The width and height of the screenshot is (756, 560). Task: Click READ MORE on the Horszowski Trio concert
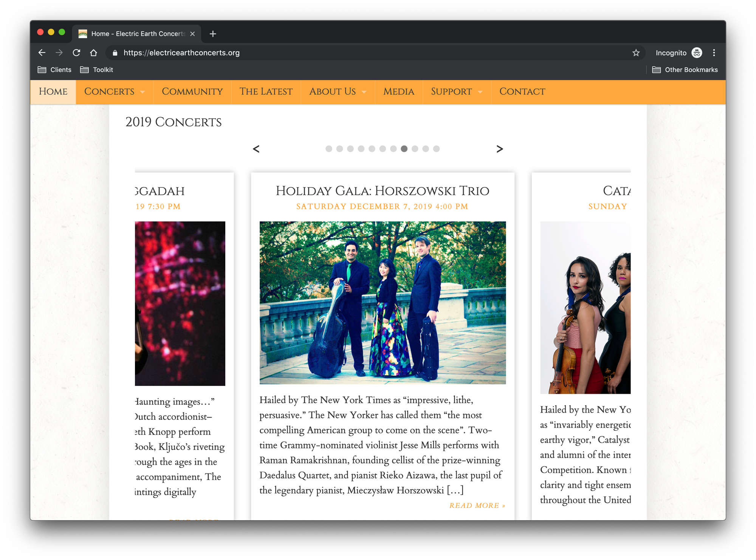pyautogui.click(x=477, y=505)
